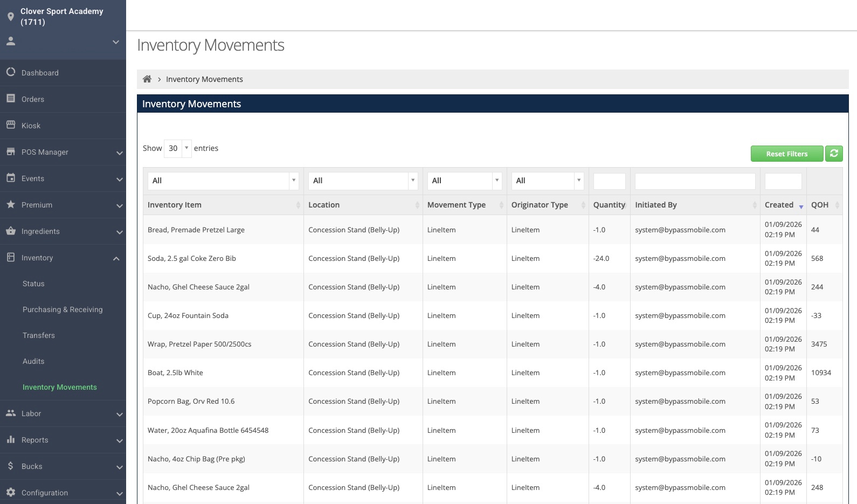
Task: Click the Reports bar chart icon
Action: (11, 439)
